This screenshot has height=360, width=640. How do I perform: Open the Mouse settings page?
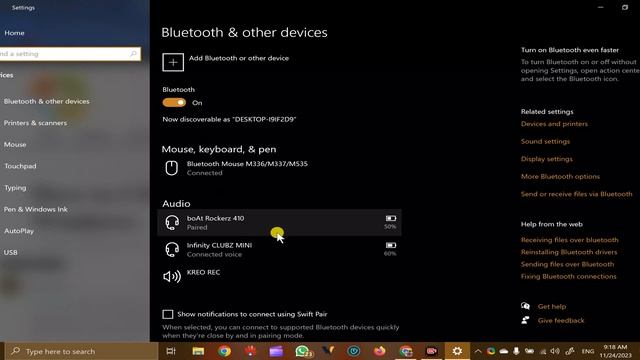click(15, 144)
